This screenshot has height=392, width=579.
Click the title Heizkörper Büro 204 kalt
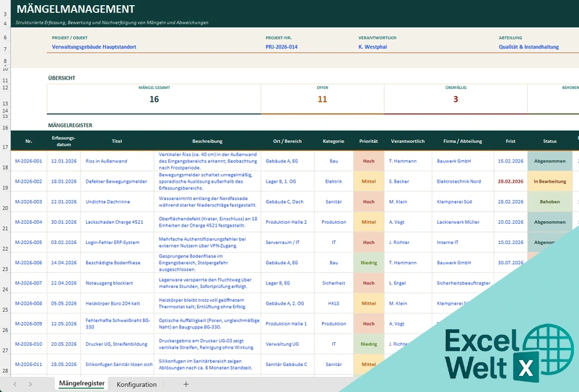(x=113, y=303)
